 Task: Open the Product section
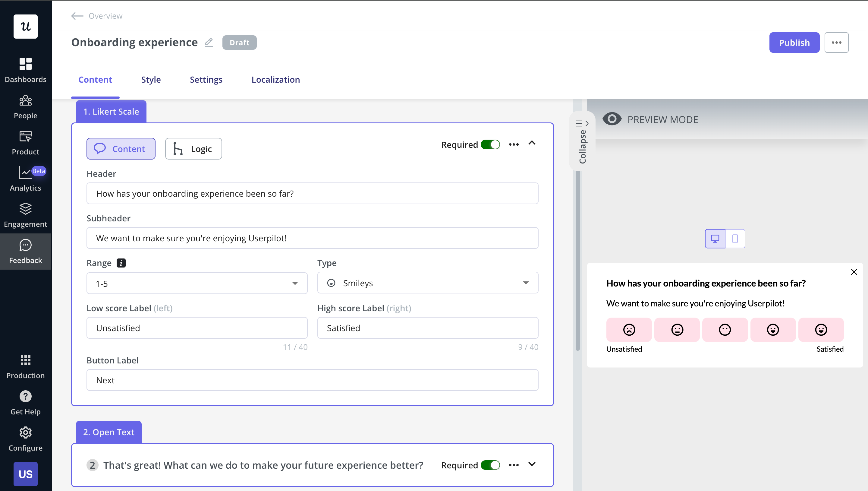(25, 143)
